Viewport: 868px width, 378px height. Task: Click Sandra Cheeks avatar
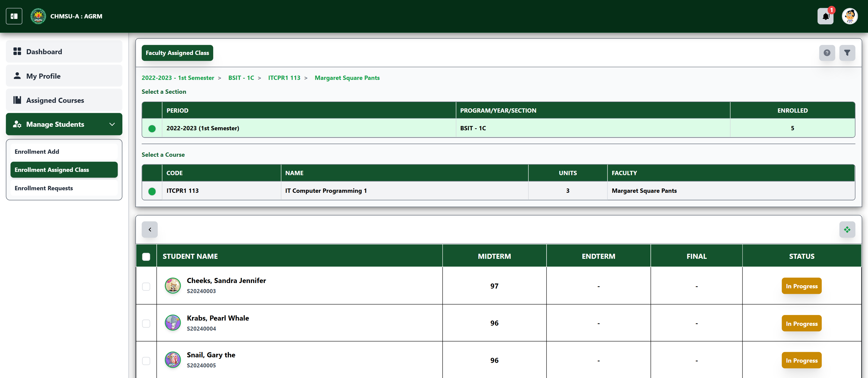coord(173,286)
